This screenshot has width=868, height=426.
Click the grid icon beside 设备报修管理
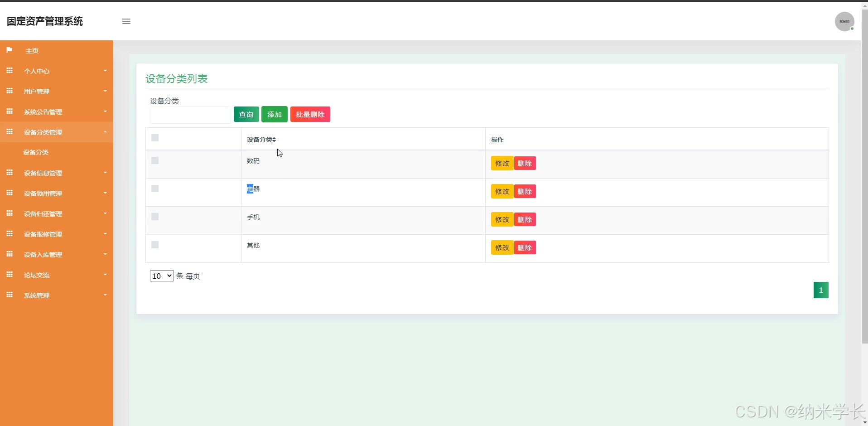click(x=9, y=234)
